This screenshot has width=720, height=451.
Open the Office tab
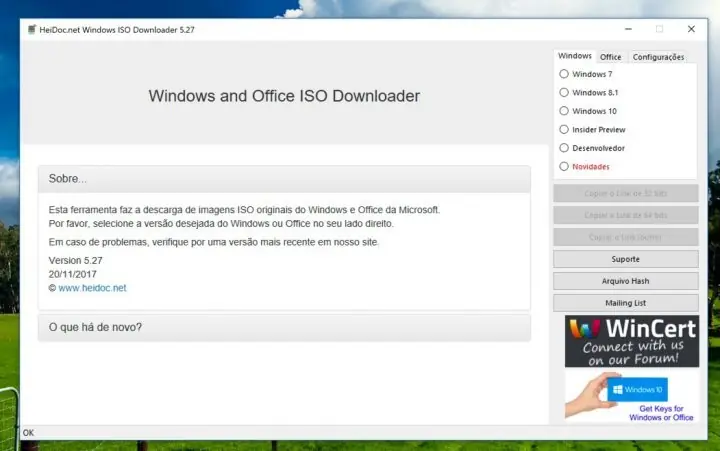coord(610,57)
